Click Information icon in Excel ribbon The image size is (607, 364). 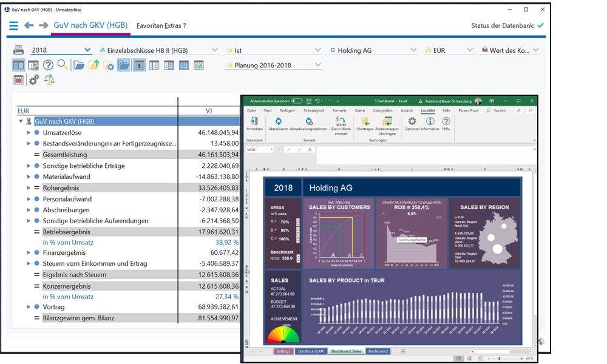point(430,124)
